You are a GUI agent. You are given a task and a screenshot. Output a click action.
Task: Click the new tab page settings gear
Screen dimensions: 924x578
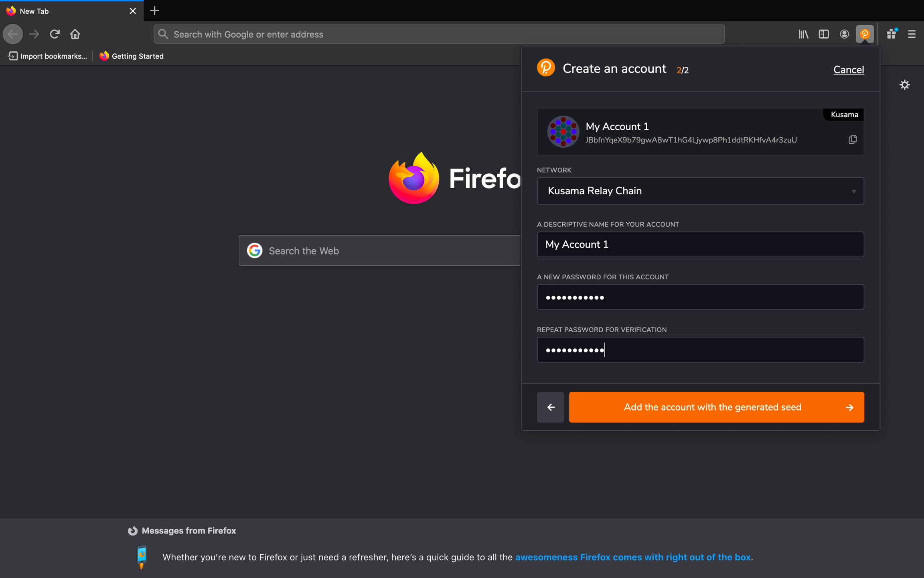pyautogui.click(x=904, y=85)
